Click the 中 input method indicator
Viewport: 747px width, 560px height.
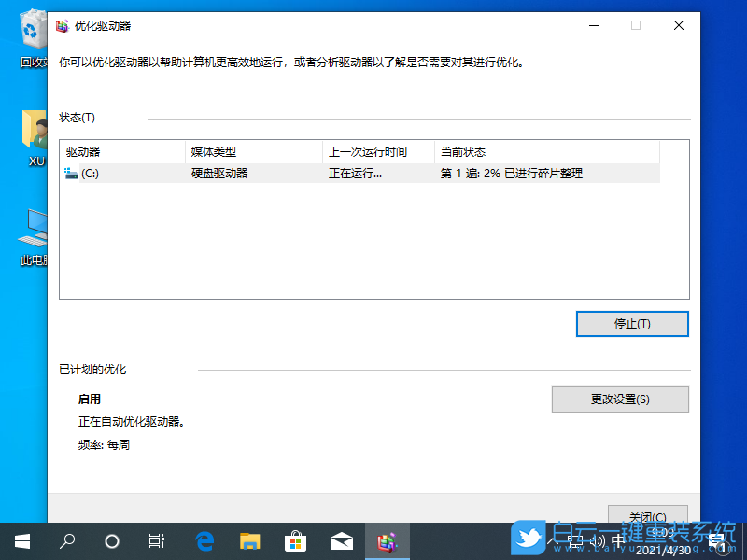617,540
